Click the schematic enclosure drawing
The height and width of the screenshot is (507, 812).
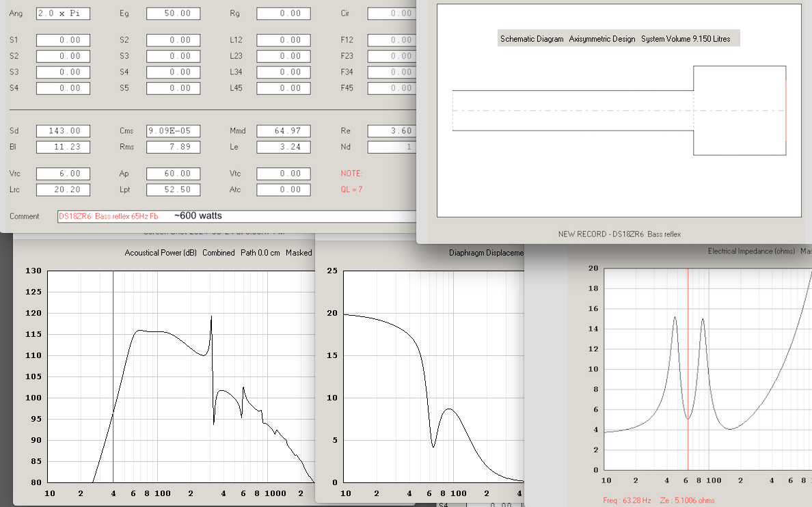pos(619,110)
